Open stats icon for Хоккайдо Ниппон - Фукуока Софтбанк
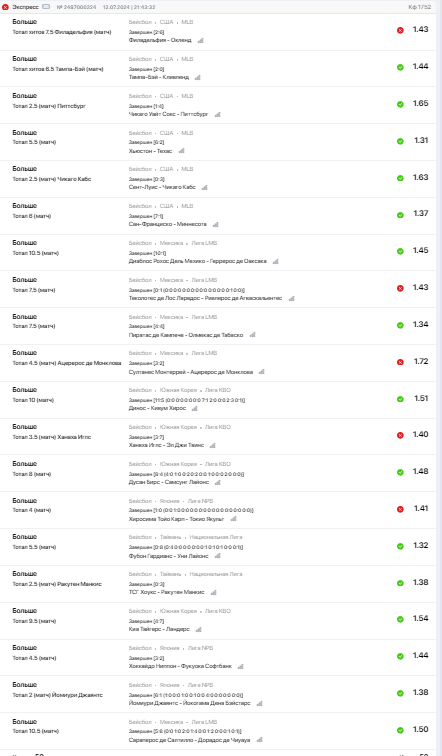 [x=241, y=667]
